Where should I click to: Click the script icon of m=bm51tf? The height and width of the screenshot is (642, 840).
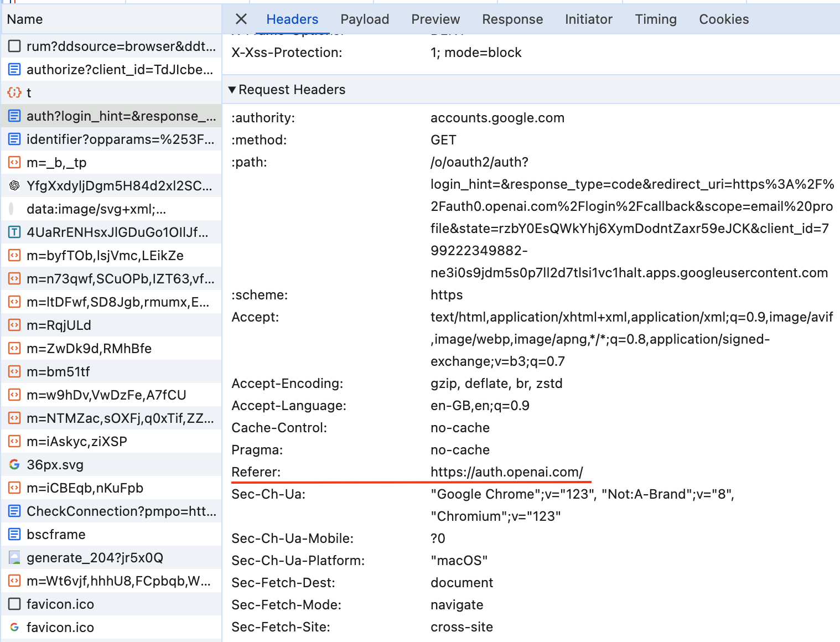pyautogui.click(x=14, y=372)
